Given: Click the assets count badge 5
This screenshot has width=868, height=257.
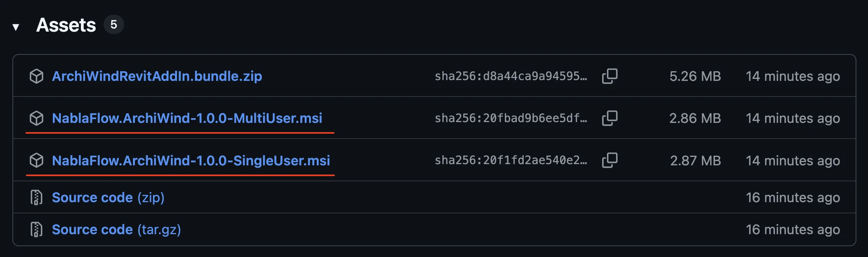Looking at the screenshot, I should [114, 25].
